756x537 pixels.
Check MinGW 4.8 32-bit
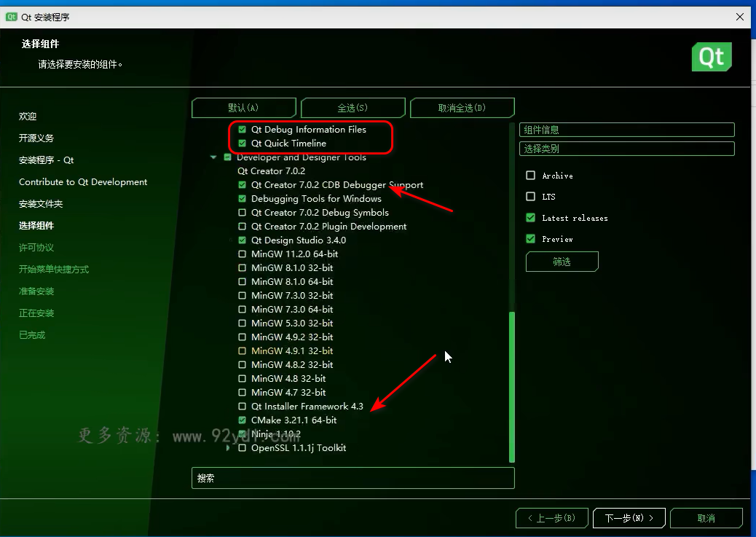point(242,379)
